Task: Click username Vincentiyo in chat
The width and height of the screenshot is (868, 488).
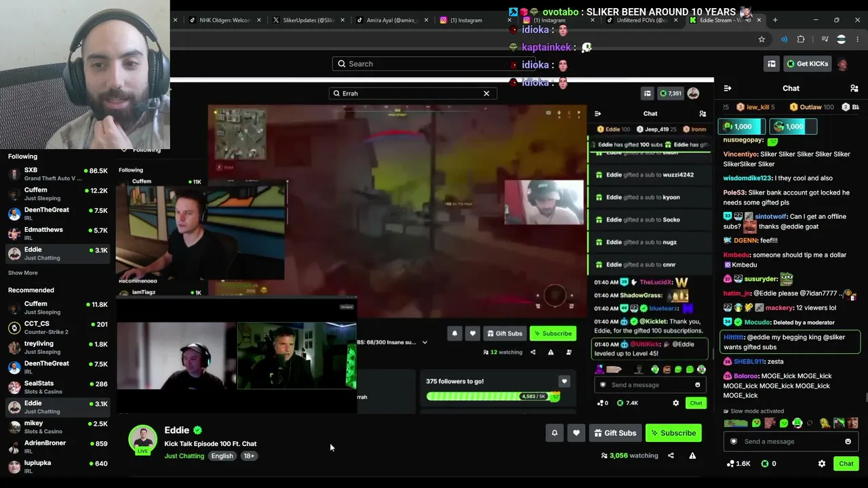Action: click(741, 155)
